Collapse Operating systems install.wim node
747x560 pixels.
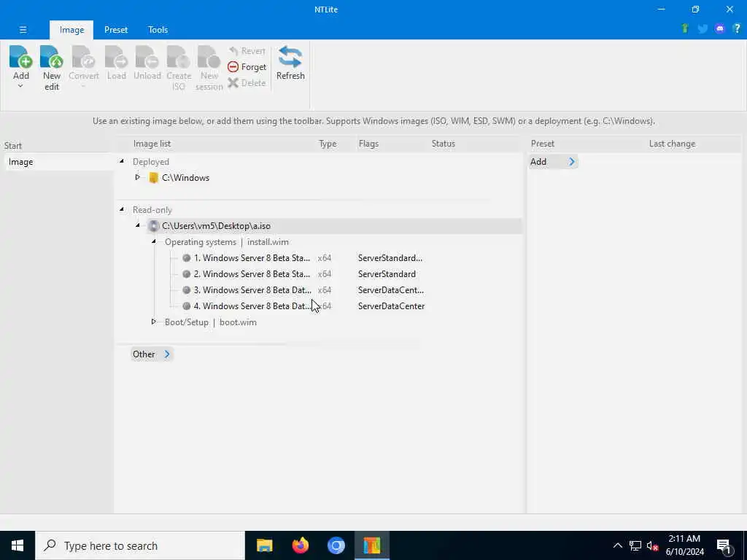(153, 241)
